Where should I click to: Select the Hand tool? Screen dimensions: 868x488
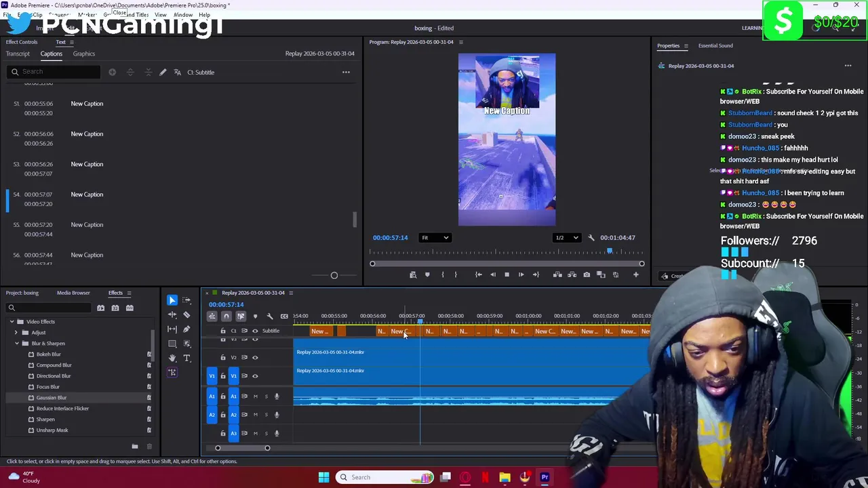click(172, 358)
